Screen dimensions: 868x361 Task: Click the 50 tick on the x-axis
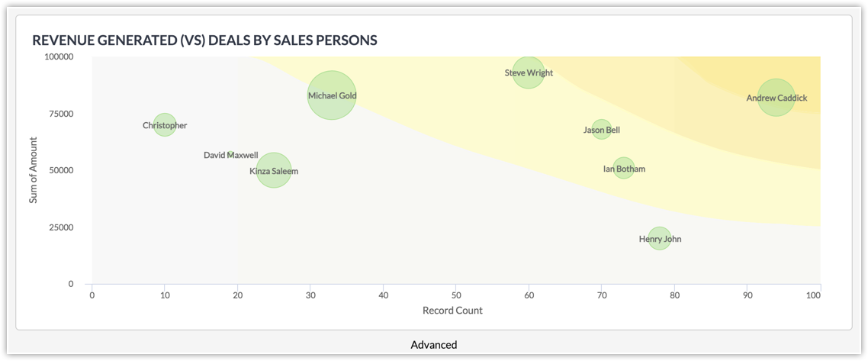[455, 295]
